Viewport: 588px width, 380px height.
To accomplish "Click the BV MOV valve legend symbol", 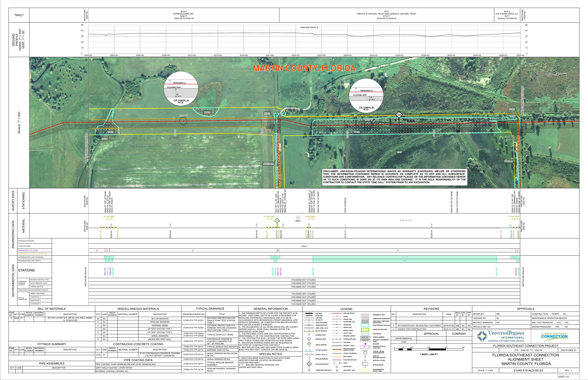I will coord(309,355).
